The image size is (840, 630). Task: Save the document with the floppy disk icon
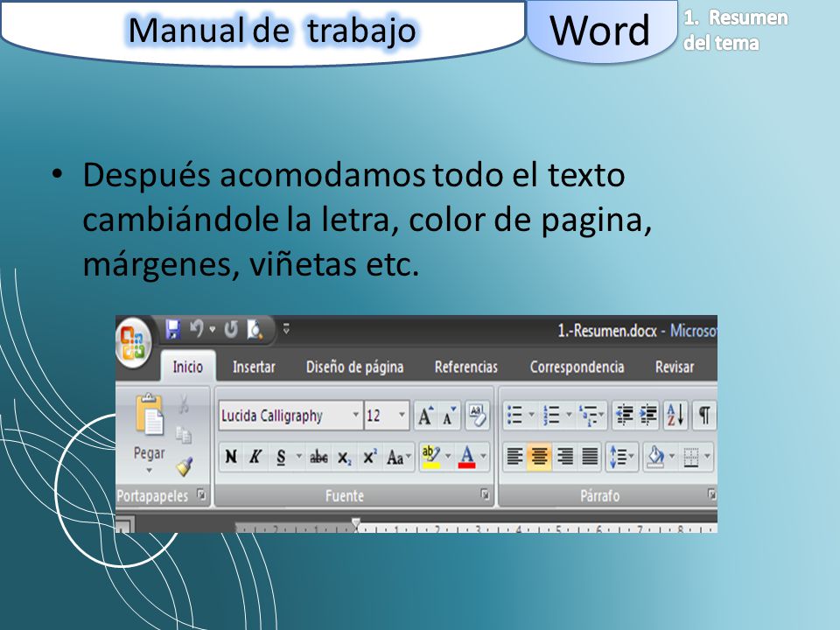point(172,330)
